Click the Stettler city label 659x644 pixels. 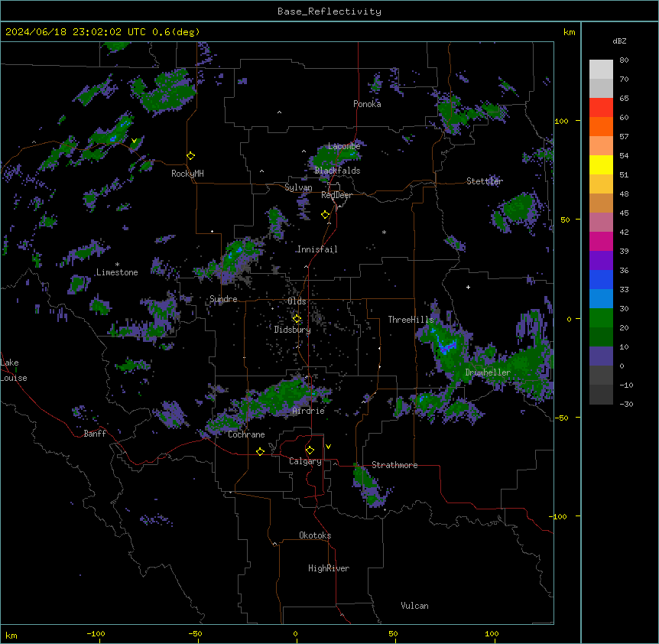pyautogui.click(x=485, y=181)
